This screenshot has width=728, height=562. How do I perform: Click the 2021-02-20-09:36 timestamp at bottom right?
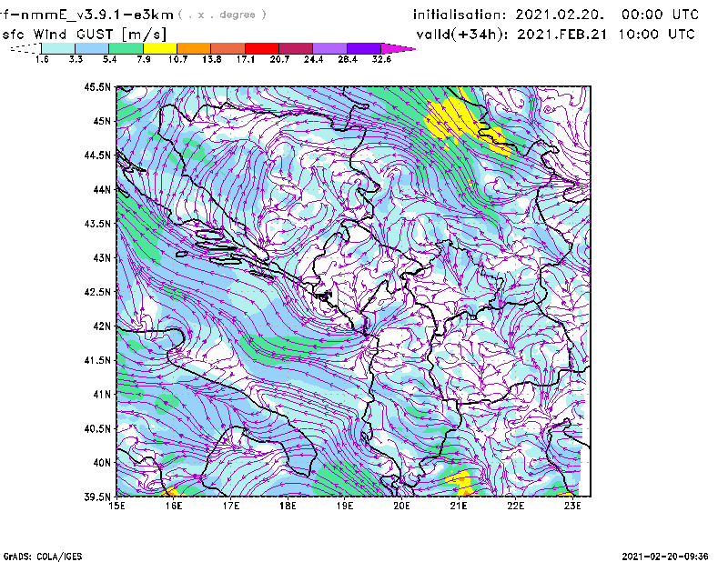673,554
